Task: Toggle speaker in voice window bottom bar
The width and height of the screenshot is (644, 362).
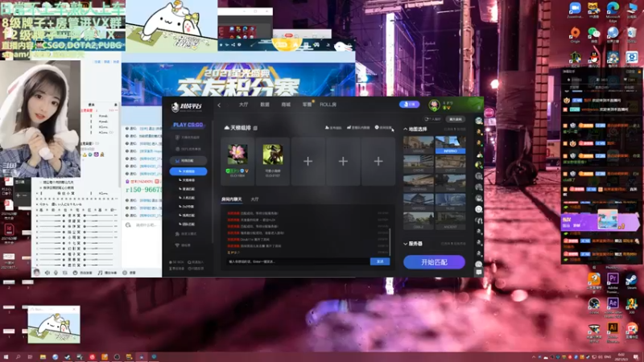Action: 47,273
